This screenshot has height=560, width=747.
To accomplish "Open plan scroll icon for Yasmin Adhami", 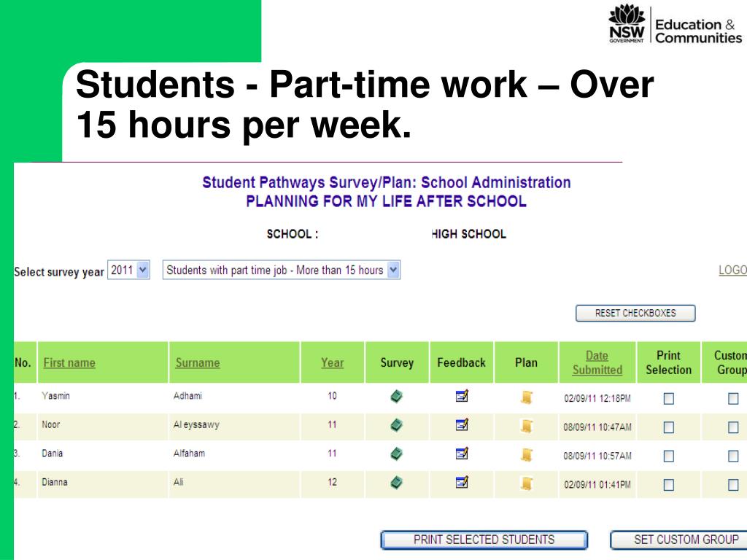I will pyautogui.click(x=527, y=397).
